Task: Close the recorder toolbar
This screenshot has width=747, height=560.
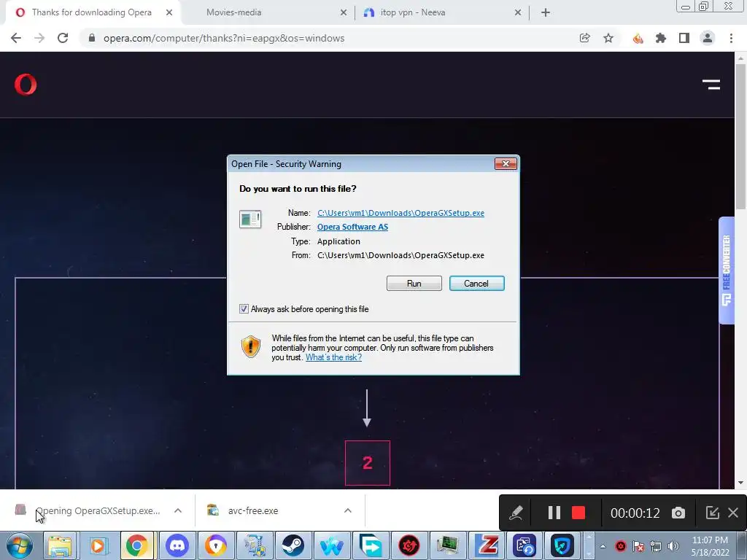Action: tap(733, 513)
